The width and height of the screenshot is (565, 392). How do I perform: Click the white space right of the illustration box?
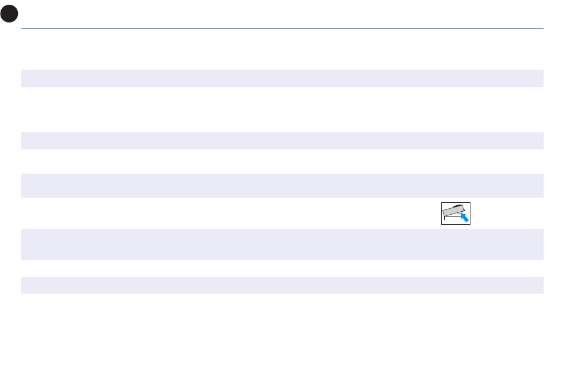pos(507,214)
